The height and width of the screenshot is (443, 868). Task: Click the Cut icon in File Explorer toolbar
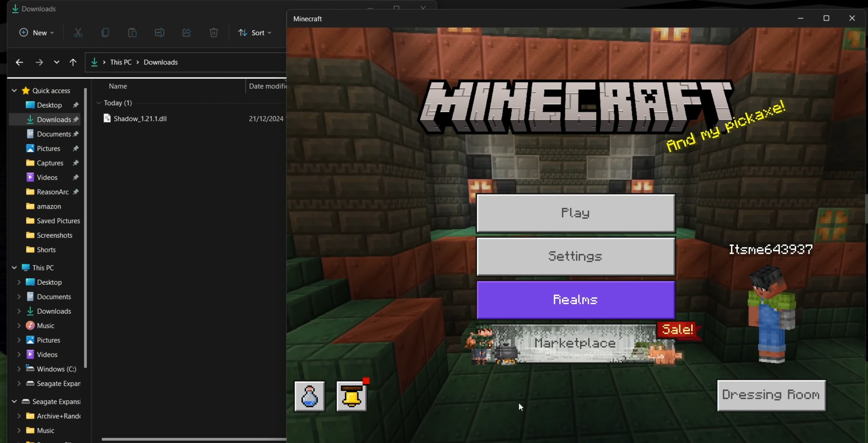tap(78, 33)
